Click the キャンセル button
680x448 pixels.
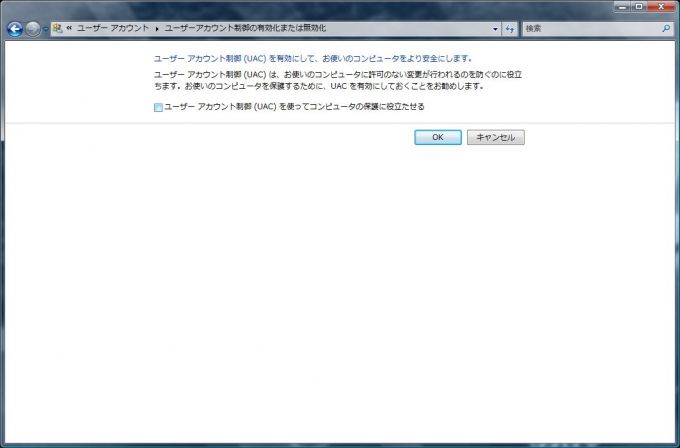coord(496,137)
